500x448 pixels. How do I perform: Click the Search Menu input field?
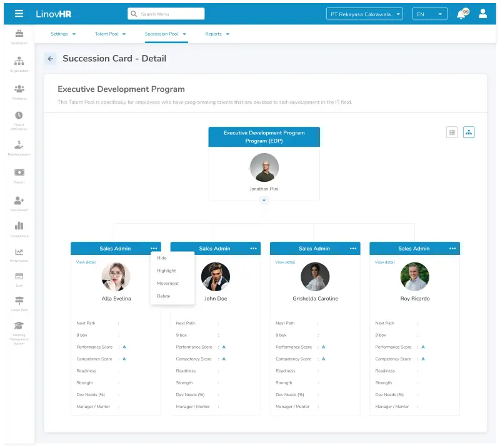(x=166, y=14)
